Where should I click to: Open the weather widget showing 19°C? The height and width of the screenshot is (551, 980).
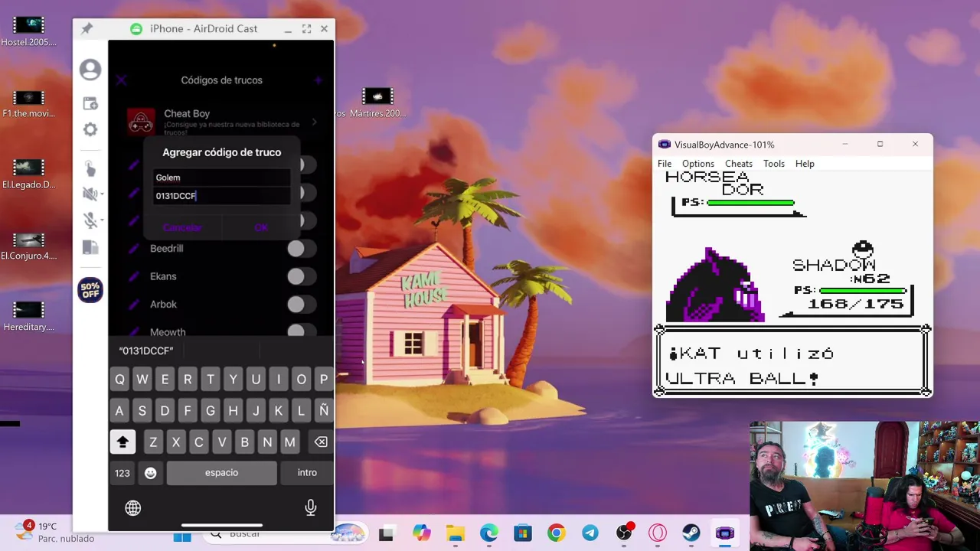pos(55,532)
